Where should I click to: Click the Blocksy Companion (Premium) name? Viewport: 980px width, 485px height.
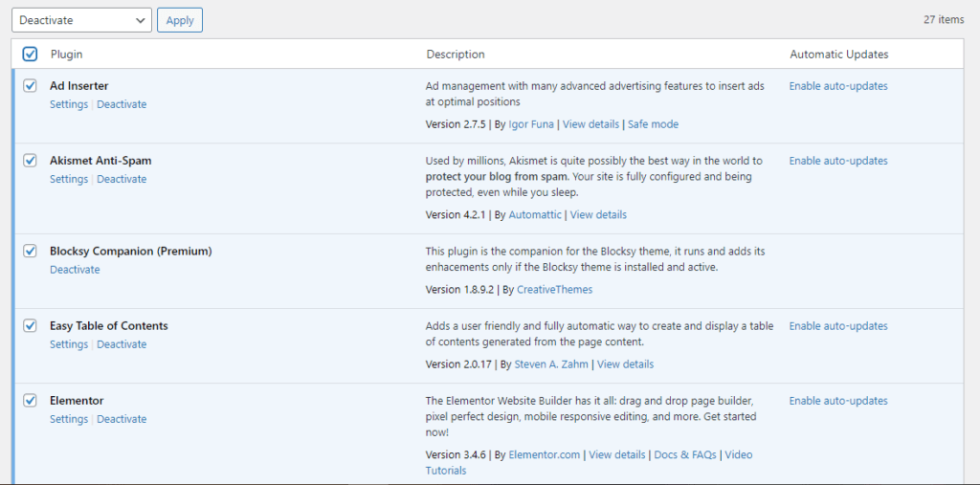click(130, 252)
